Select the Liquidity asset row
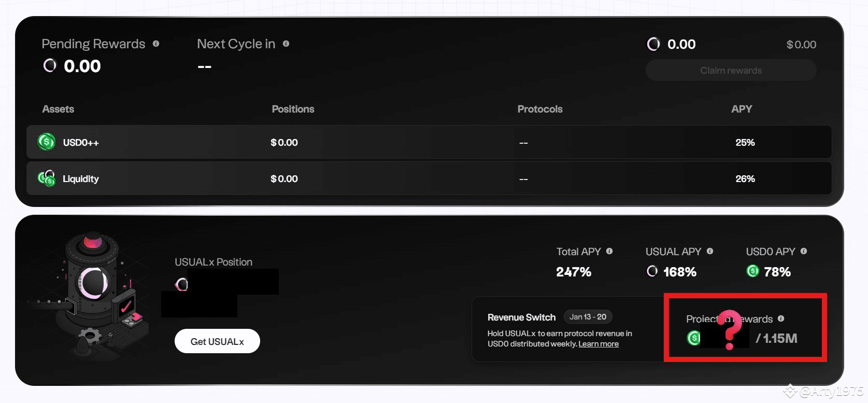Viewport: 868px width, 403px height. [429, 178]
